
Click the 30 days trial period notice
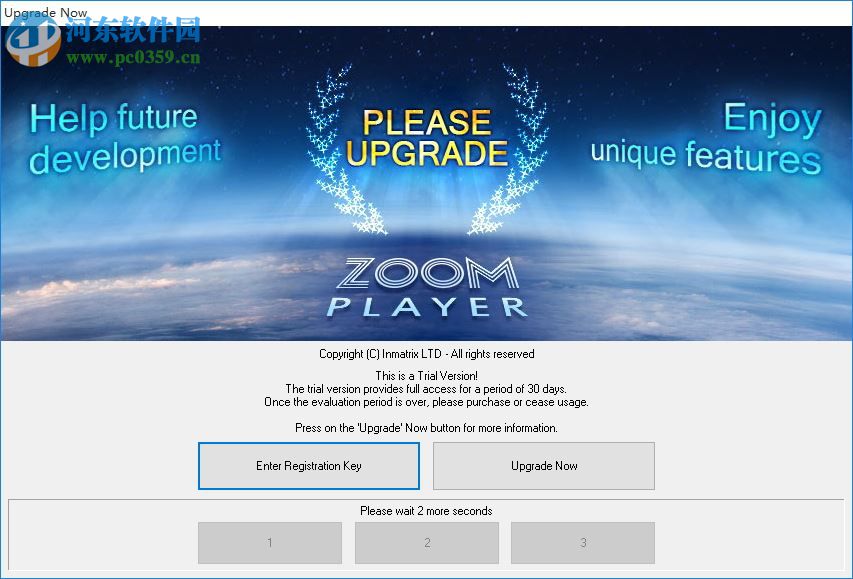tap(427, 388)
